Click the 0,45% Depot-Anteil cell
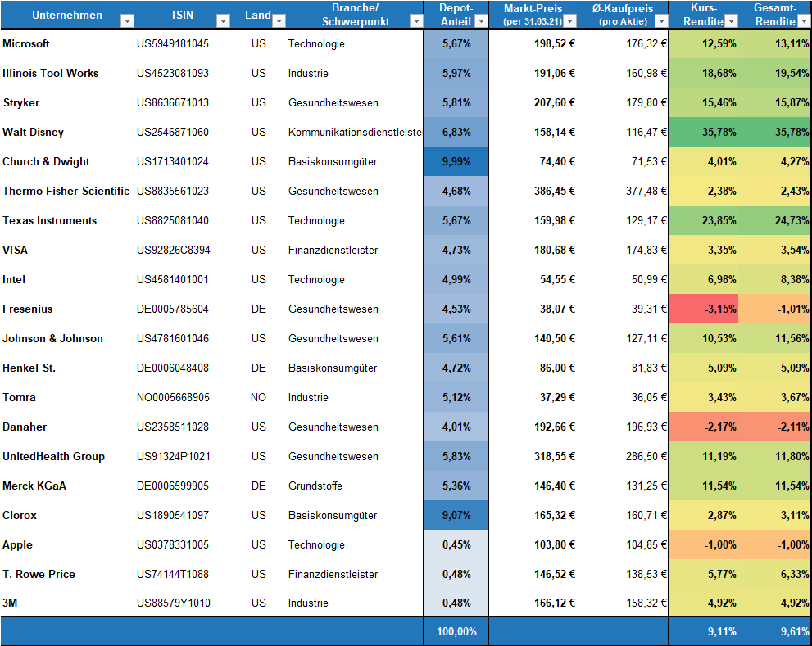The image size is (812, 646). coord(456,545)
